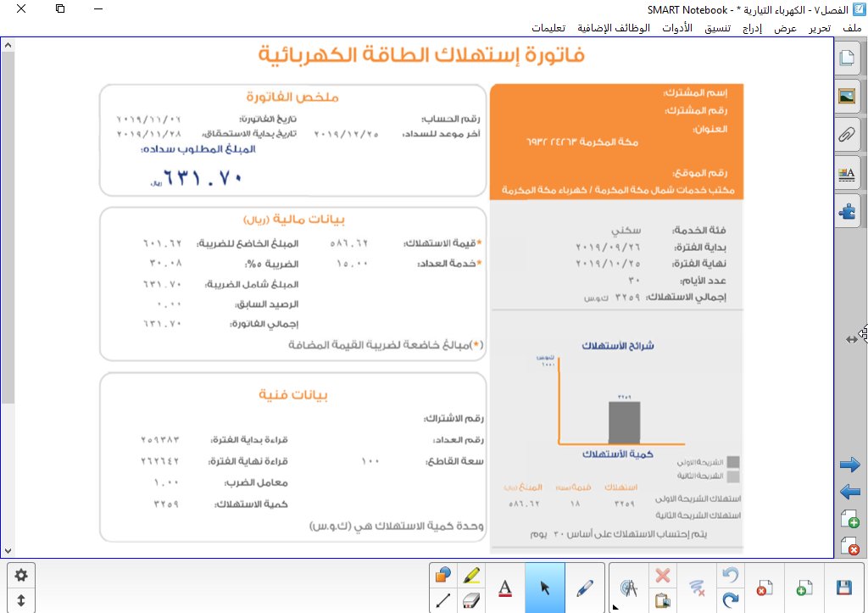
Task: Open the تحرير menu
Action: click(x=820, y=28)
